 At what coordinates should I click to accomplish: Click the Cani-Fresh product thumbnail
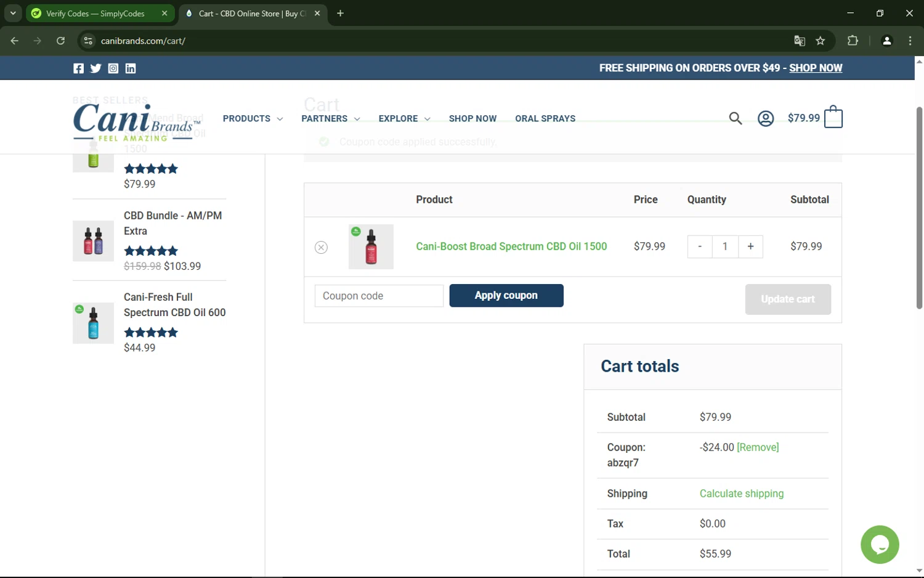pyautogui.click(x=93, y=323)
